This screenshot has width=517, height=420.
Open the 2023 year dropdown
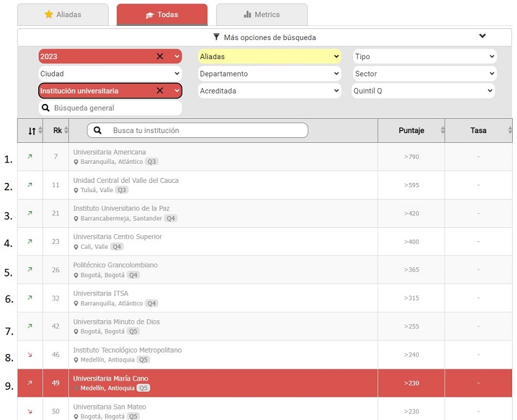coord(177,57)
